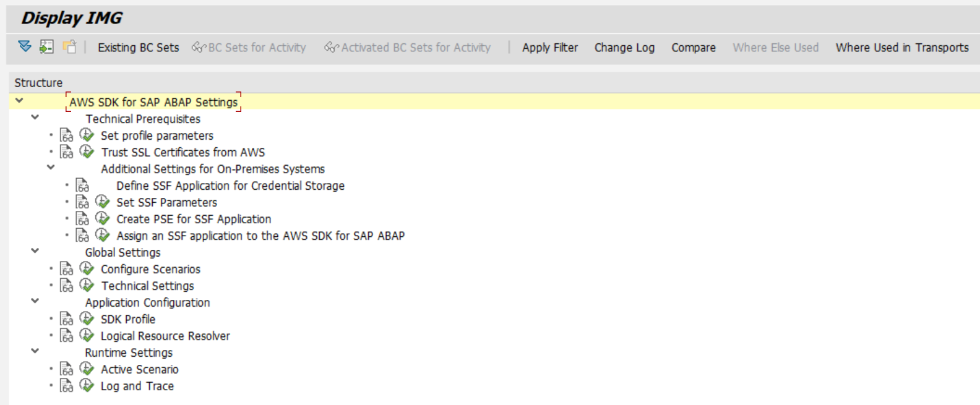Click the position-on-node toolbar icon

[46, 46]
